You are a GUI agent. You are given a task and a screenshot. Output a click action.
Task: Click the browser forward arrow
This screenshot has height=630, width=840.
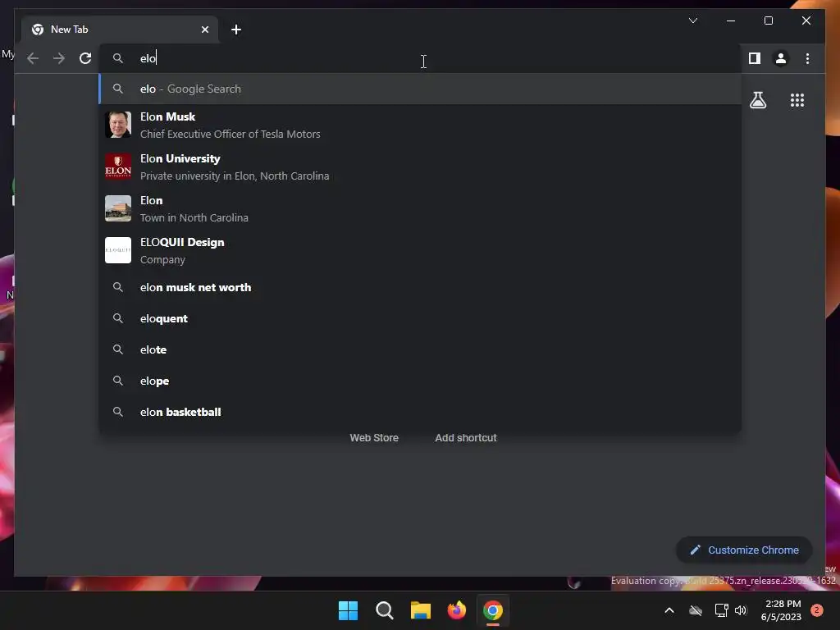click(59, 58)
